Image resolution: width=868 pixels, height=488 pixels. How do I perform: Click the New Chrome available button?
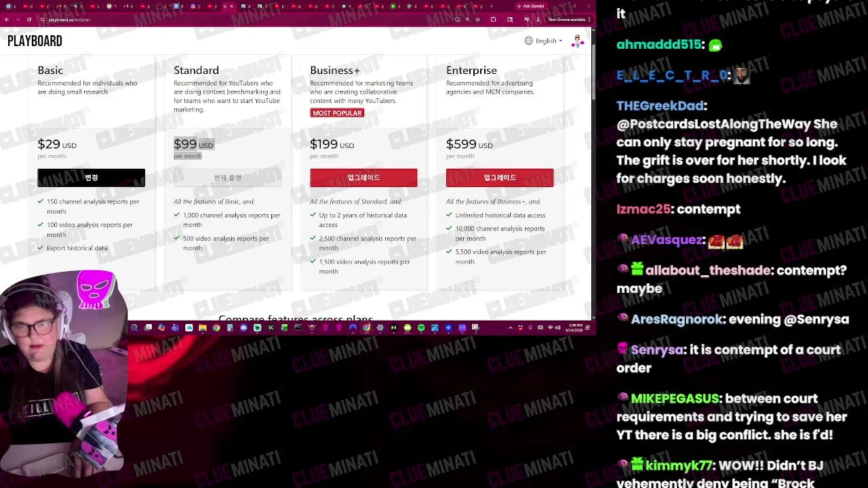click(x=567, y=20)
